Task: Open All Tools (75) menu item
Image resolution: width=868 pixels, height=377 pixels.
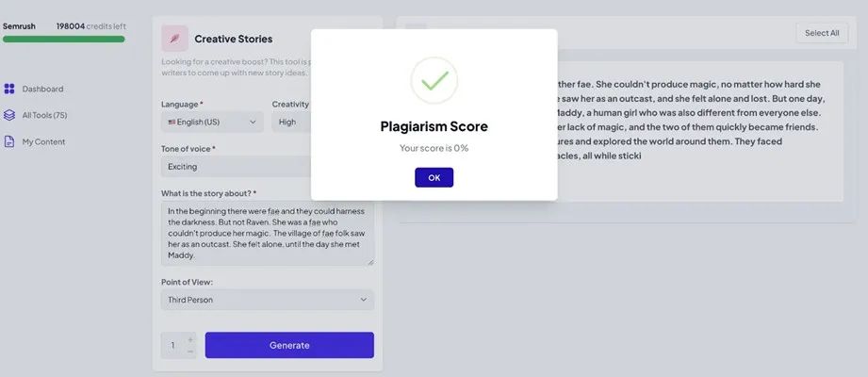Action: (44, 115)
